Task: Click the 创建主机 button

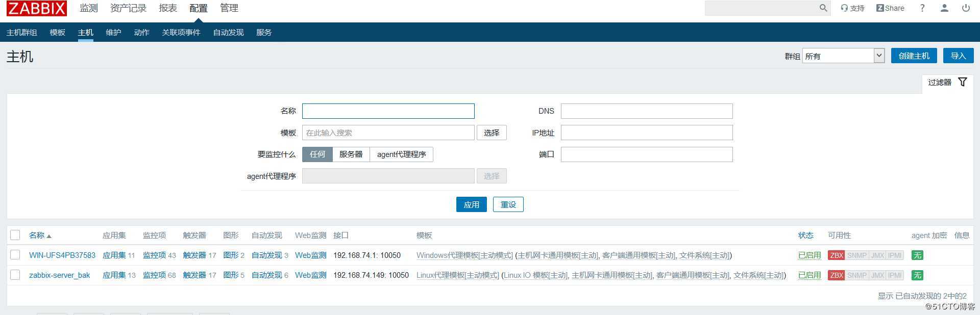Action: 914,56
